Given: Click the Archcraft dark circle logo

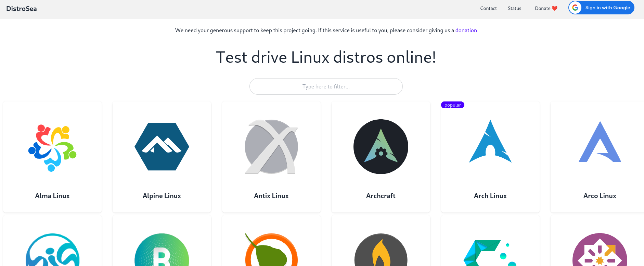Looking at the screenshot, I should pyautogui.click(x=381, y=147).
